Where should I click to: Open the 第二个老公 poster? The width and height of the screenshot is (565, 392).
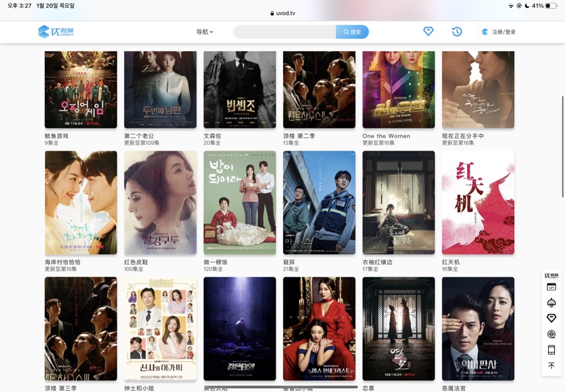(160, 90)
